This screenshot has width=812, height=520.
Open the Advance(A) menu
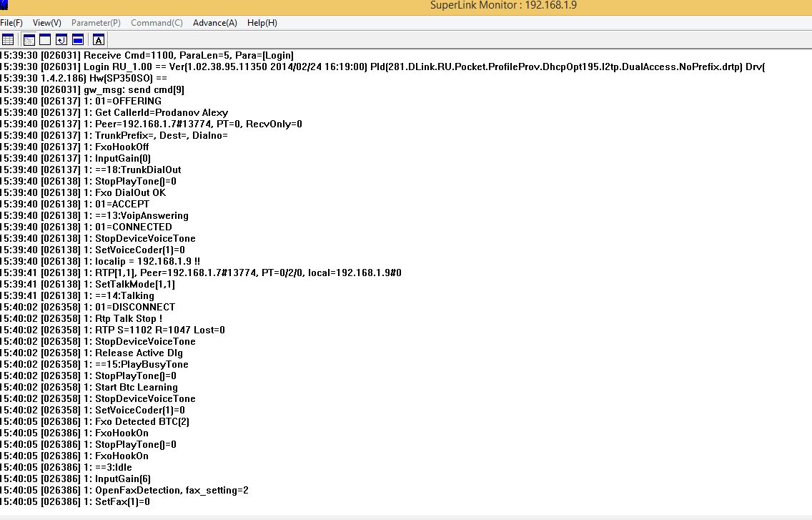[x=215, y=23]
